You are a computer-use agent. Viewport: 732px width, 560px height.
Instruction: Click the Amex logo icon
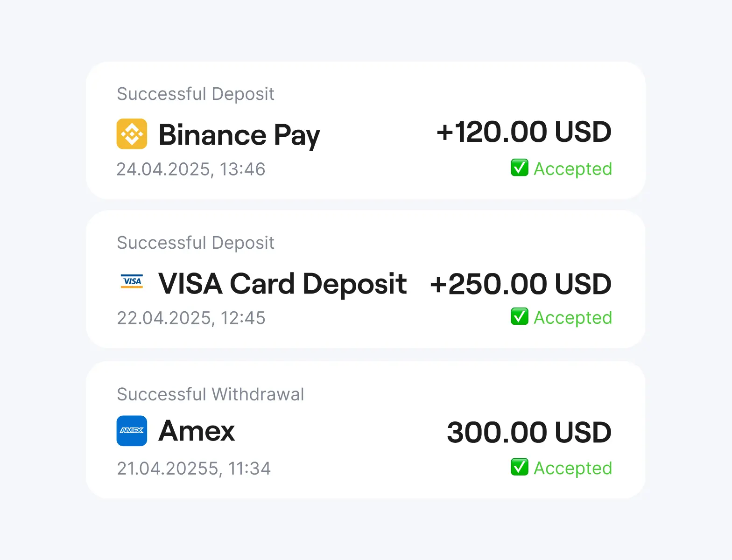132,431
